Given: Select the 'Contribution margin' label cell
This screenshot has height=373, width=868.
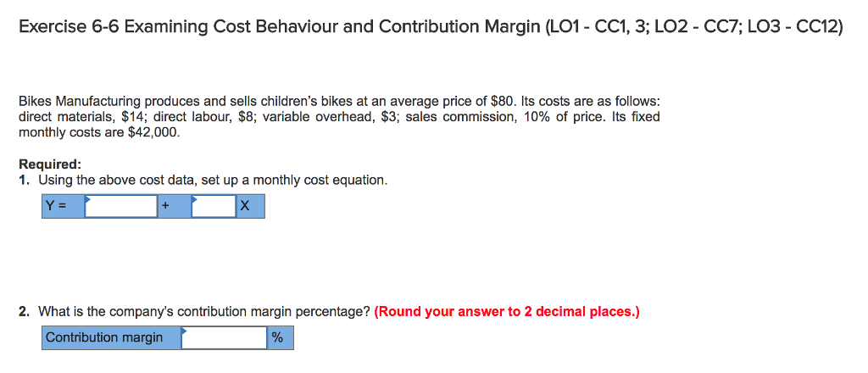Looking at the screenshot, I should (x=111, y=337).
